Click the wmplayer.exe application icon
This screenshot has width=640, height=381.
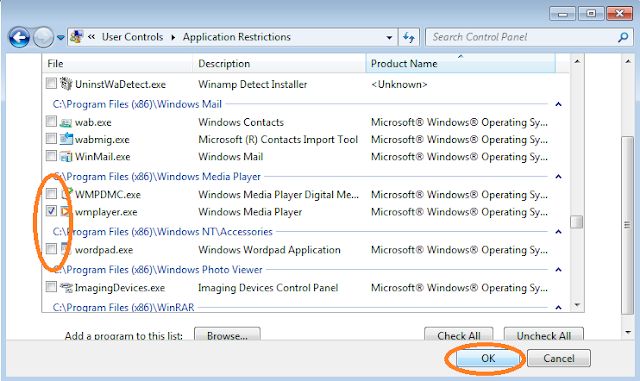(x=66, y=212)
